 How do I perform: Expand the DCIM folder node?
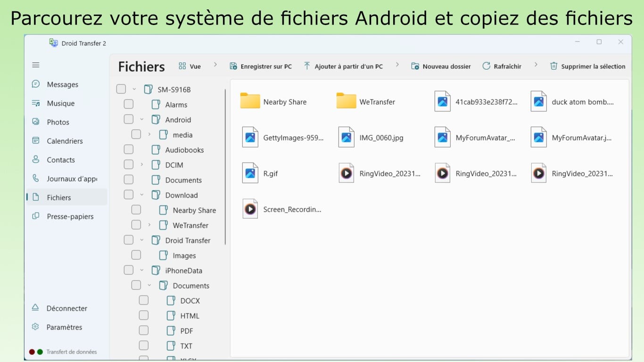coord(142,165)
